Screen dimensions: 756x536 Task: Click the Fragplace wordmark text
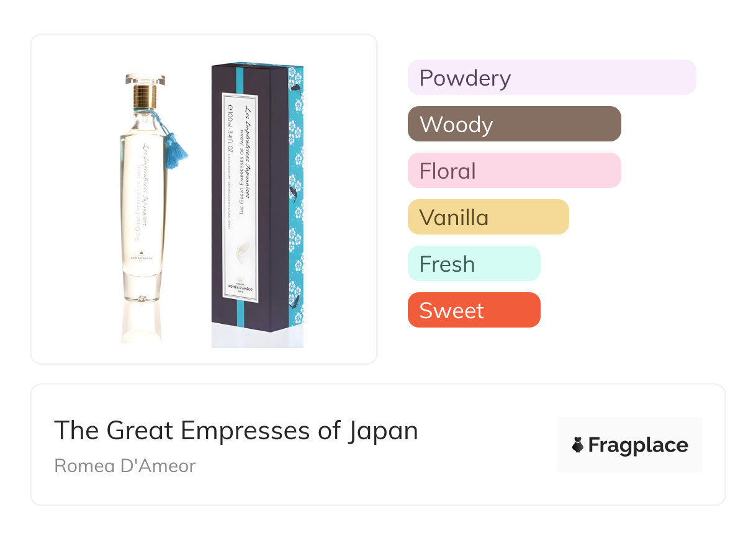(638, 445)
